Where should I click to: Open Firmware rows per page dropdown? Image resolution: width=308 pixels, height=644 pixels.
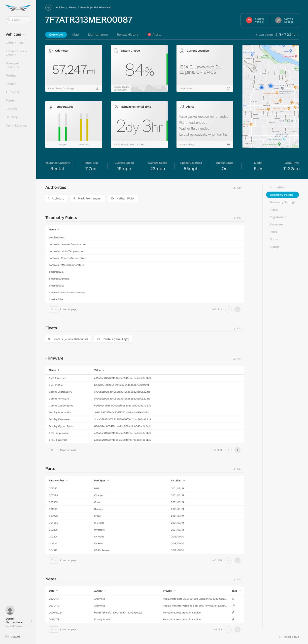(x=53, y=450)
